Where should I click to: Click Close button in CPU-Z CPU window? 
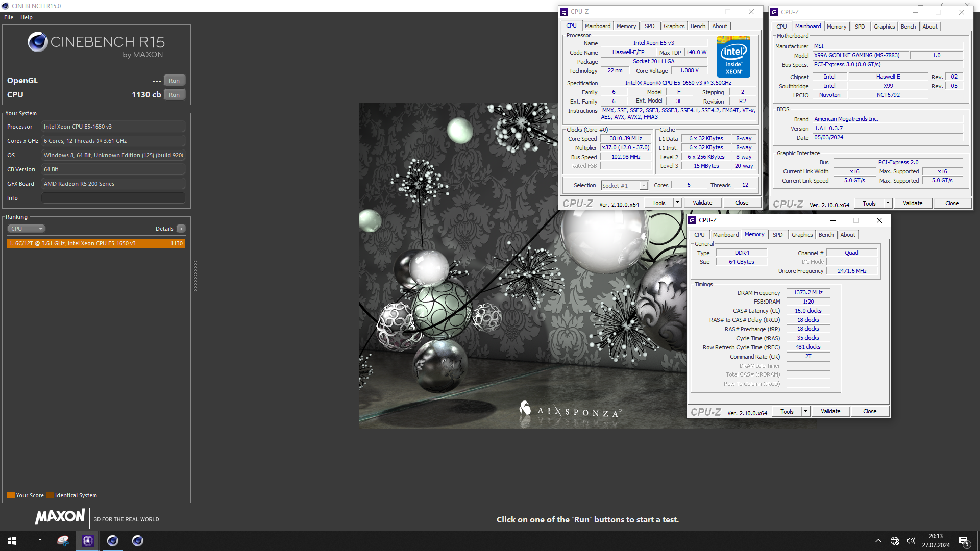(742, 203)
